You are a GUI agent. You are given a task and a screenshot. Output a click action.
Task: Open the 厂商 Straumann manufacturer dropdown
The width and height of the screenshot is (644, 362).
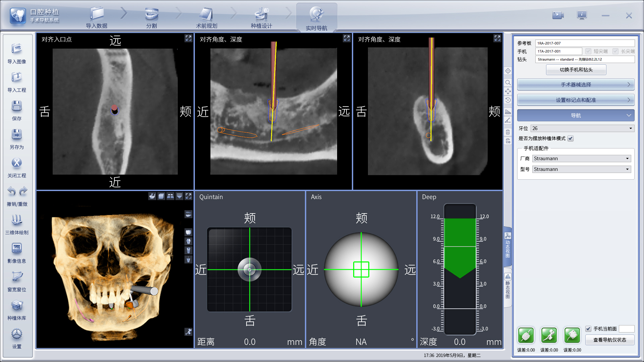click(x=581, y=159)
